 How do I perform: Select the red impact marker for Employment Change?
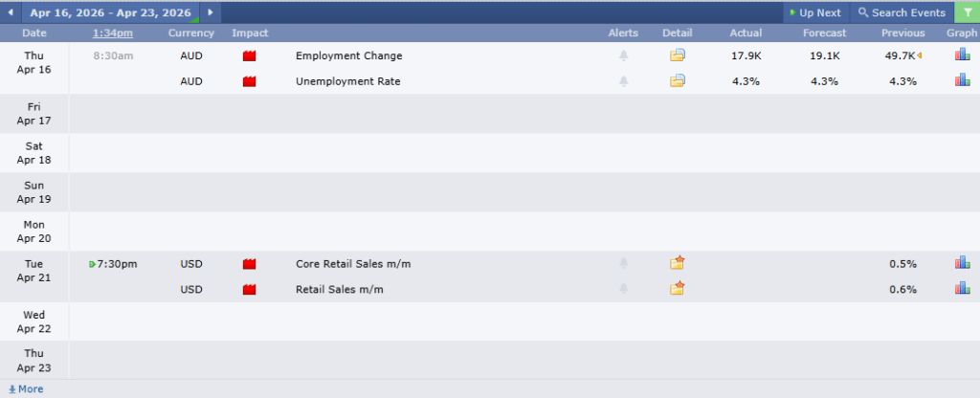250,56
